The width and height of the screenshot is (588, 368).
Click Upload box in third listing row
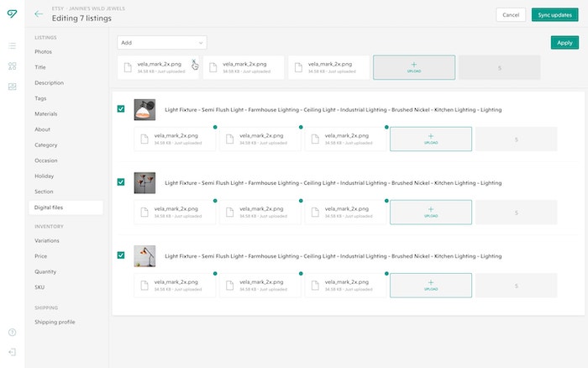(x=431, y=286)
